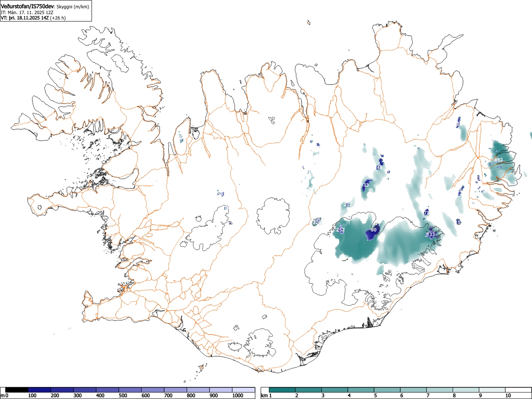Click the 1000 tick on the metre legend
This screenshot has height=399, width=532.
click(x=238, y=396)
